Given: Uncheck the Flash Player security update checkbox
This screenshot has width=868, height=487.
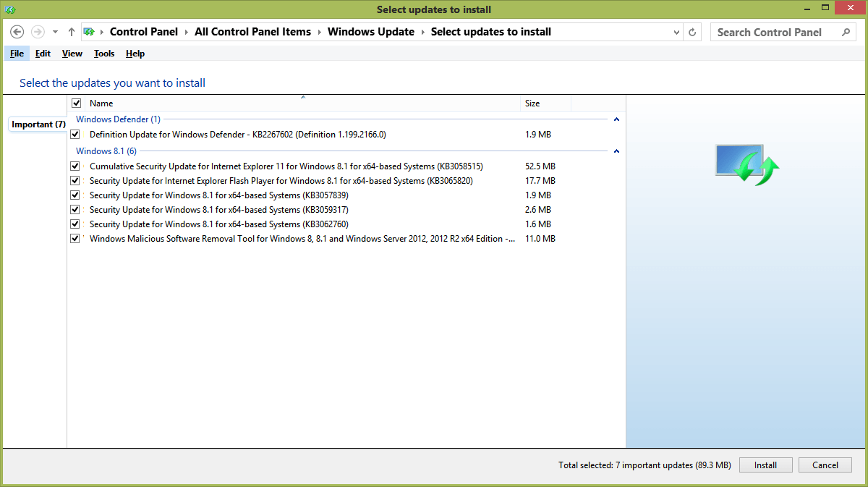Looking at the screenshot, I should point(75,181).
